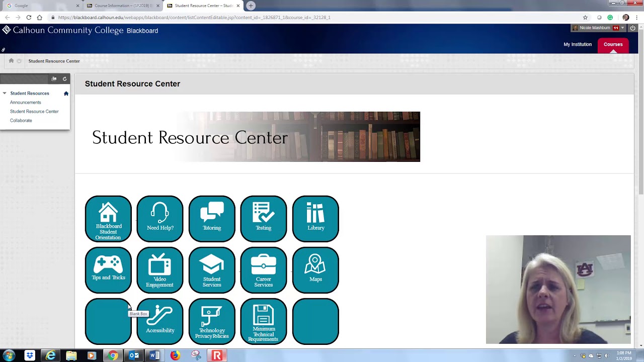The height and width of the screenshot is (362, 644).
Task: Open the Library books tile
Action: coord(315,219)
